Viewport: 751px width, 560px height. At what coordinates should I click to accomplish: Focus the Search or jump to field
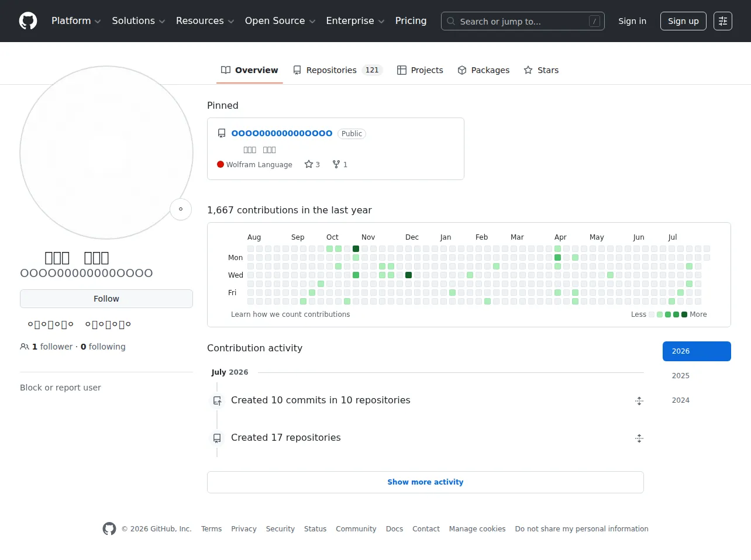point(523,21)
